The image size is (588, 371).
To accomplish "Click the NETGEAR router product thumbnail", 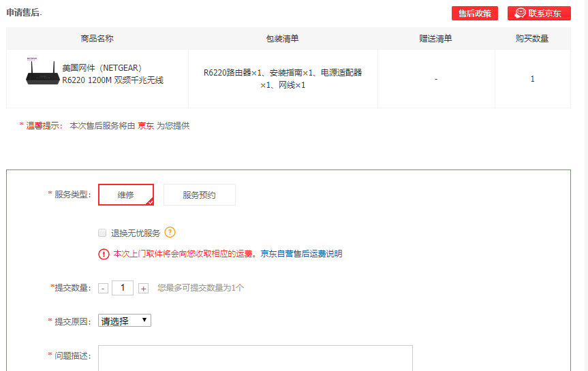I will [x=43, y=71].
